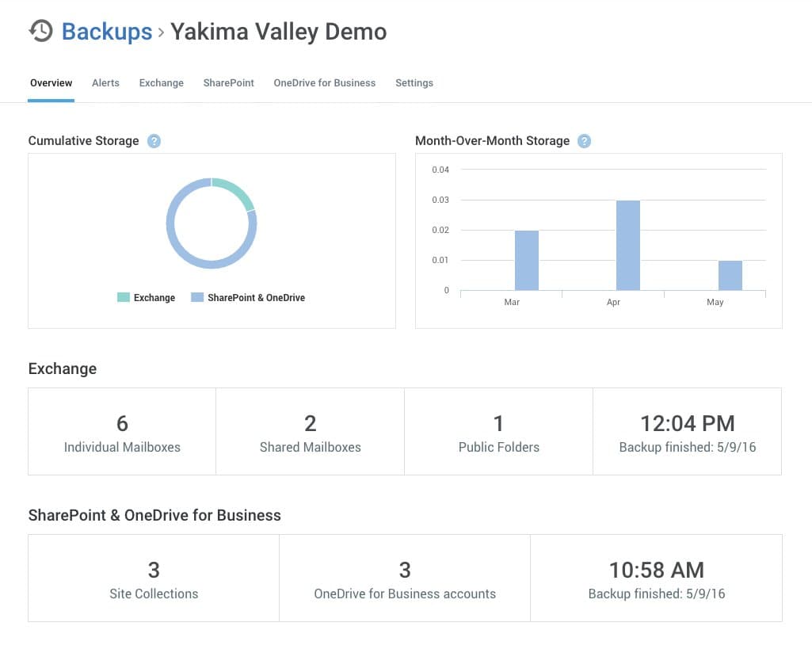Click the Apr axis label
The height and width of the screenshot is (649, 812).
coord(613,302)
